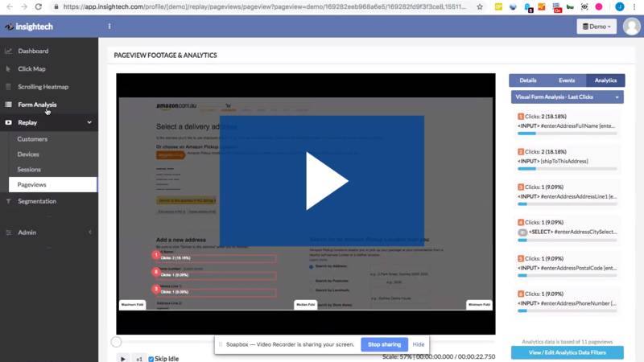This screenshot has width=644, height=362.
Task: Switch to the Events tab
Action: coord(567,80)
